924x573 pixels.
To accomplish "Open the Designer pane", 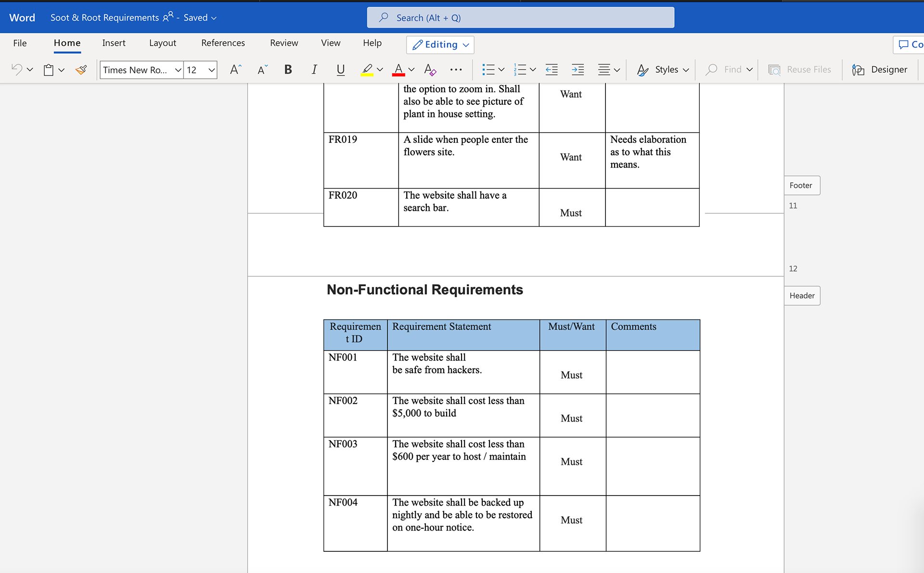I will tap(879, 70).
